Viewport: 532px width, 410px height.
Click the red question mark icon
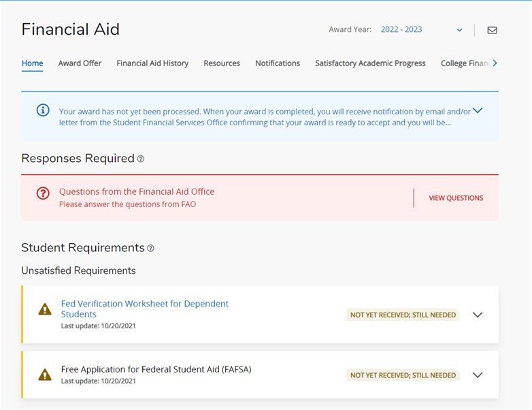click(x=43, y=193)
